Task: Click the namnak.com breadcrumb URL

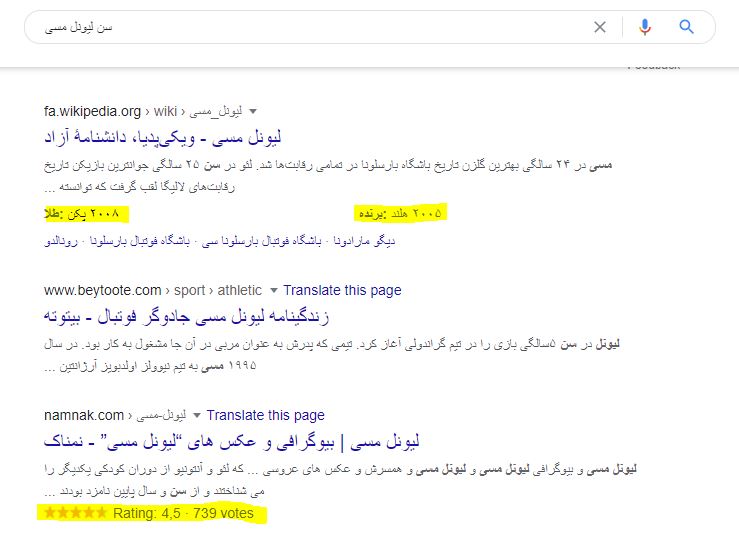Action: (x=115, y=415)
